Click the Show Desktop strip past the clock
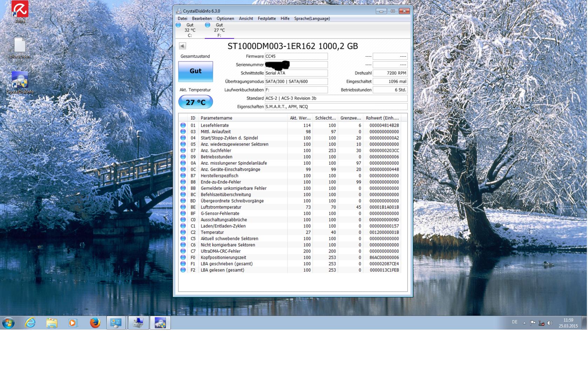Screen dimensions: 588x367 pos(584,323)
